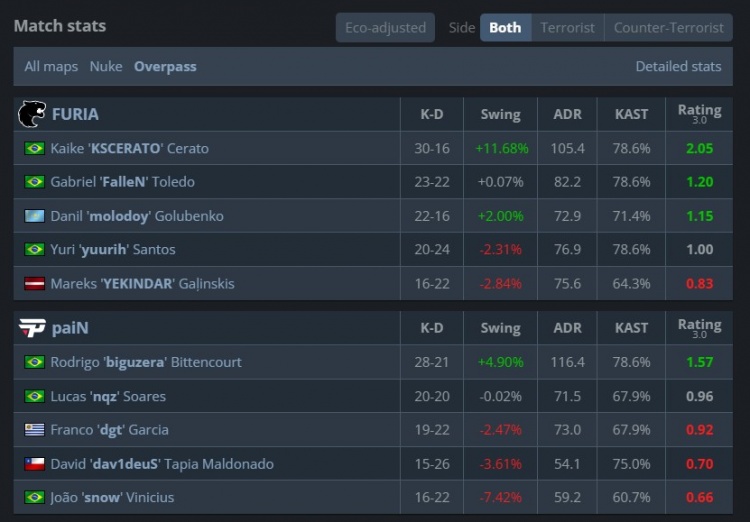This screenshot has height=522, width=750.
Task: Click the Kazakhstan flag next to molodoy
Action: pos(35,216)
